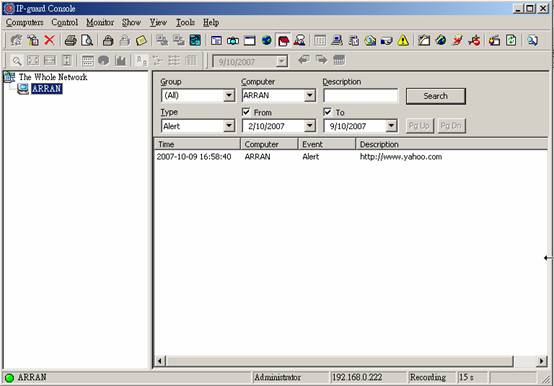Open the toolbar date dropdown 9/10/2007
Viewport: 554px width, 386px height.
coord(282,61)
